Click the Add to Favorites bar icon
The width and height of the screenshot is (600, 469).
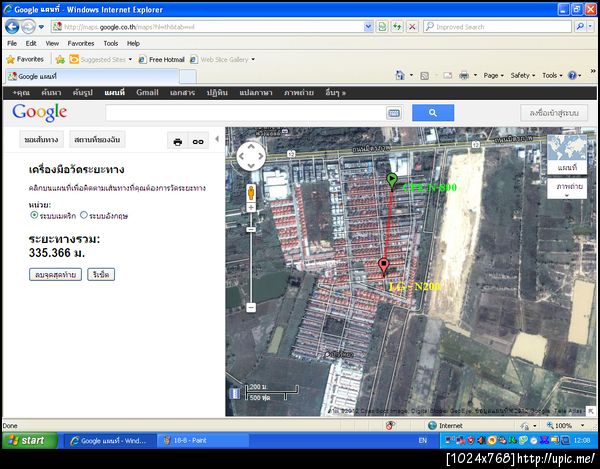tap(60, 59)
